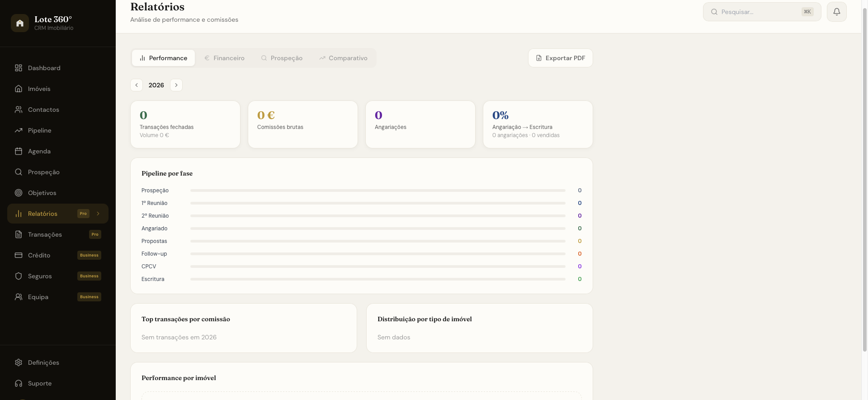
Task: Click the Prospeção pipeline progress bar
Action: pyautogui.click(x=378, y=190)
